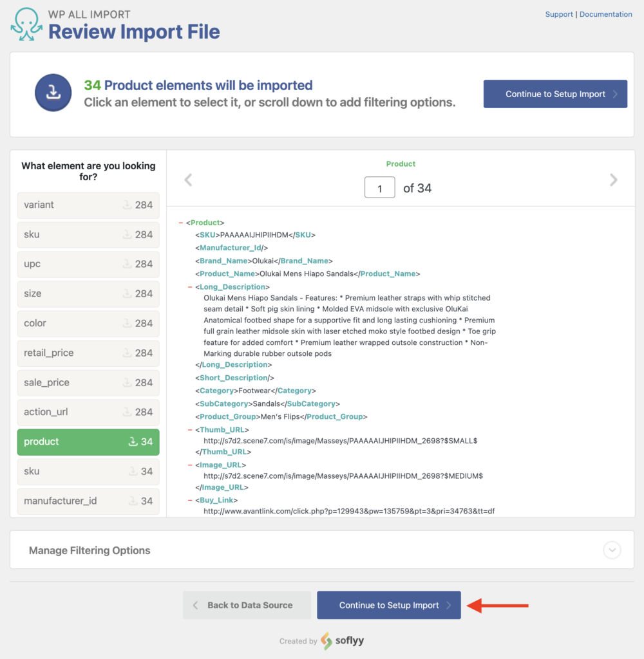Click the download icon in the header circle

(x=53, y=93)
